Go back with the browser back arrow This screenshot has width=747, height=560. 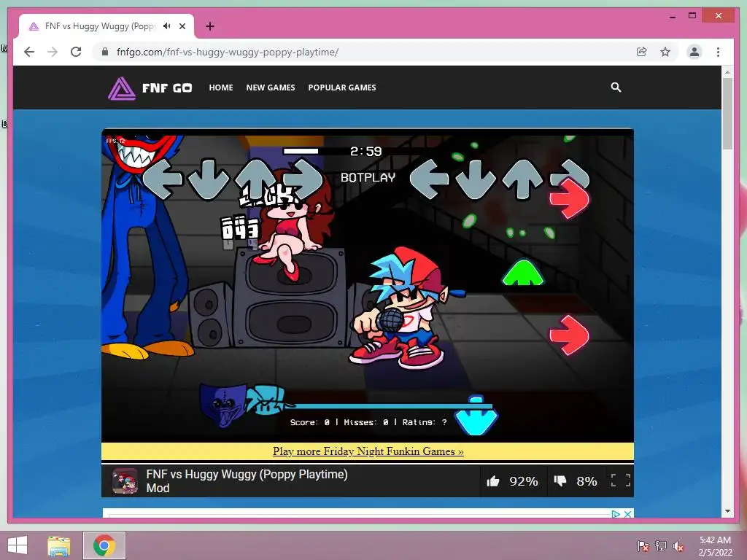click(29, 52)
